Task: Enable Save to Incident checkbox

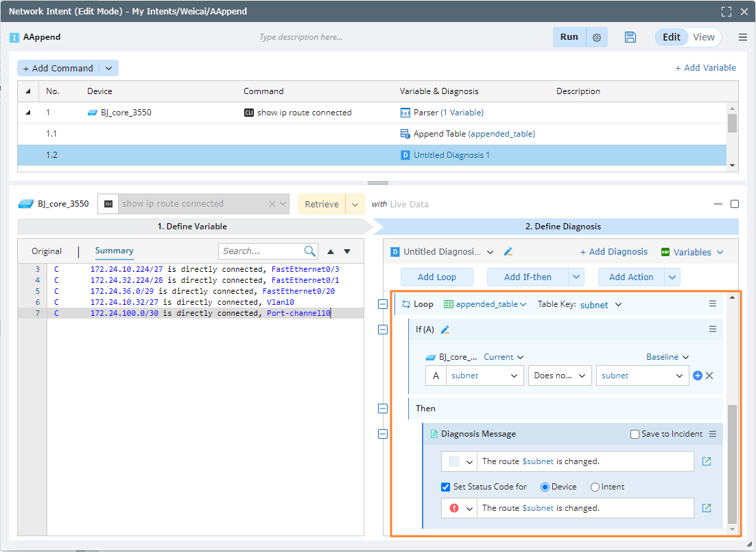Action: (x=635, y=434)
